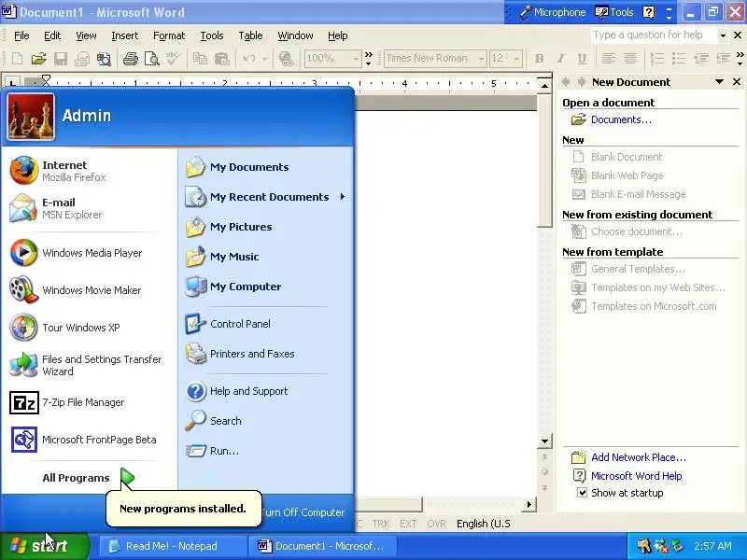Click Add Network Place link
The width and height of the screenshot is (747, 560).
tap(639, 457)
